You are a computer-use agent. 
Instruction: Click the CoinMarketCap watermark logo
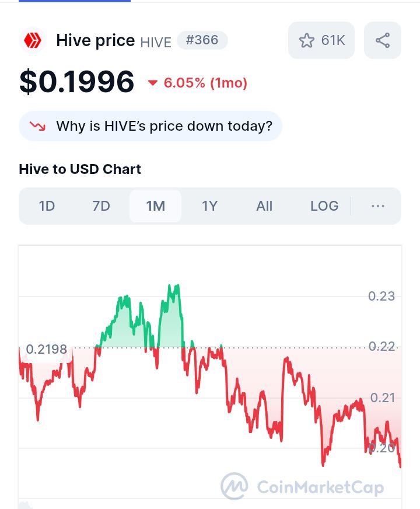pyautogui.click(x=235, y=486)
